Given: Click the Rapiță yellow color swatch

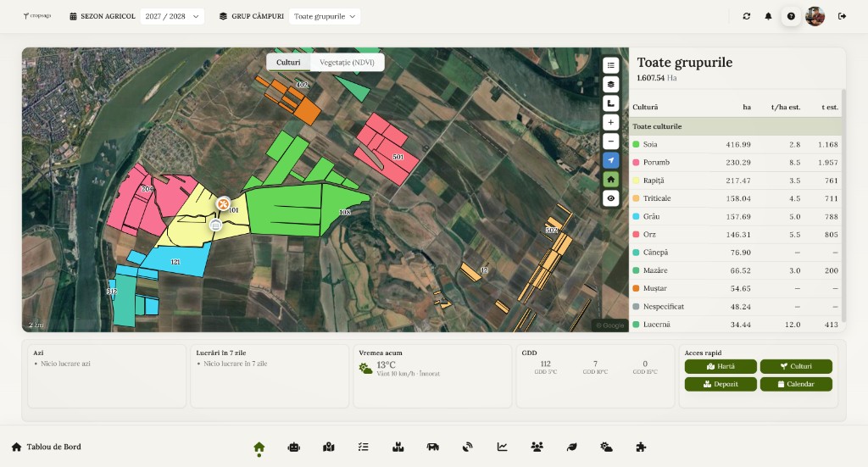Looking at the screenshot, I should (x=636, y=181).
